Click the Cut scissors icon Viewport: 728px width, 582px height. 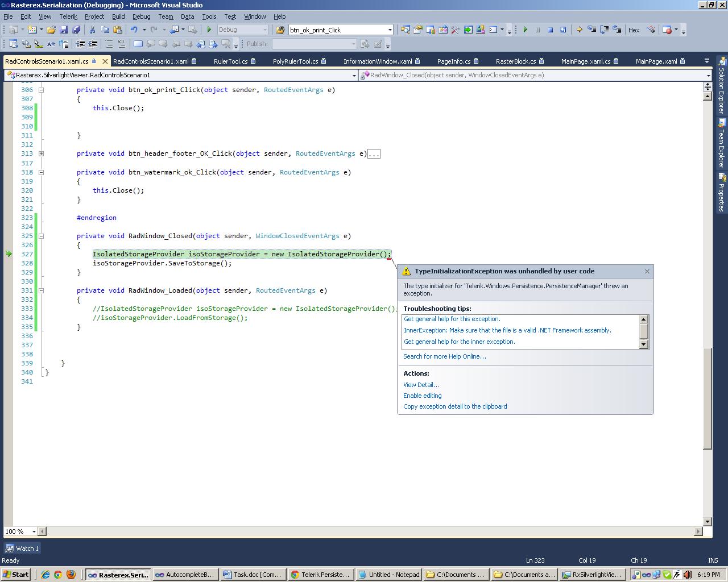(92, 30)
